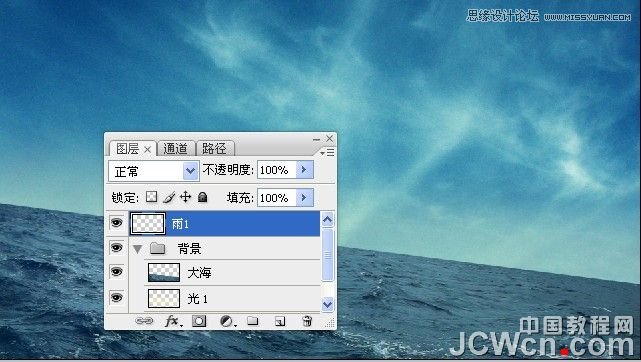Image resolution: width=641 pixels, height=362 pixels.
Task: Lock image pixels with brush icon
Action: coord(169,197)
